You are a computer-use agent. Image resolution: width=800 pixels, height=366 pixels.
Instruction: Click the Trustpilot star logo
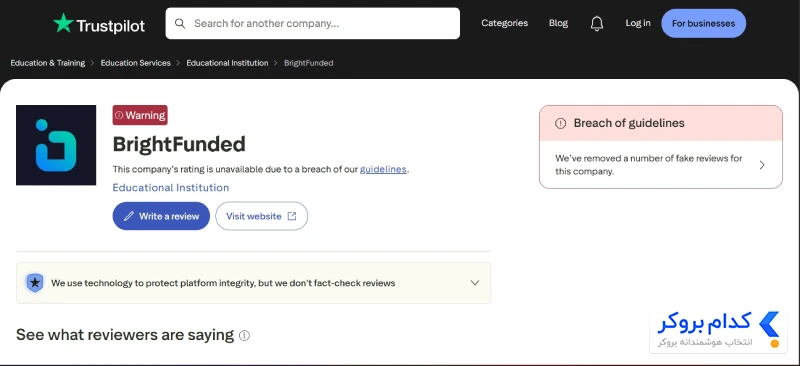[63, 23]
